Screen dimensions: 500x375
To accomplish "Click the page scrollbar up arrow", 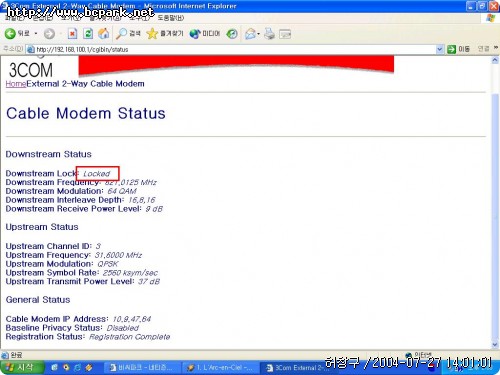I will point(495,60).
